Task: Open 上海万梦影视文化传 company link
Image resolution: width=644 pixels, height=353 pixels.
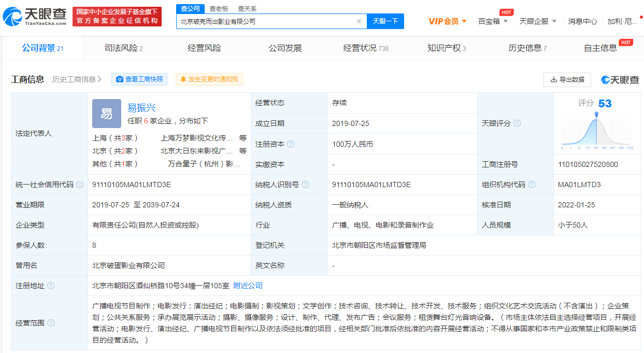Action: coord(197,138)
